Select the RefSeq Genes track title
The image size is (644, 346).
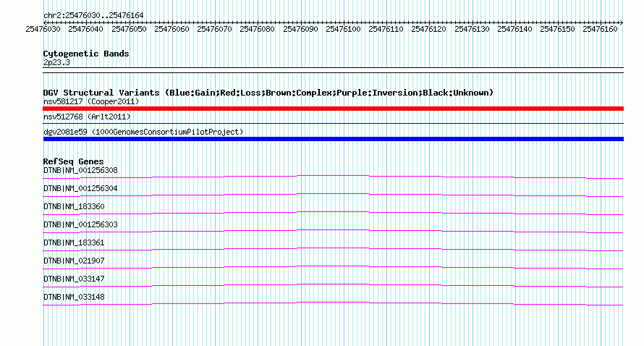point(74,161)
